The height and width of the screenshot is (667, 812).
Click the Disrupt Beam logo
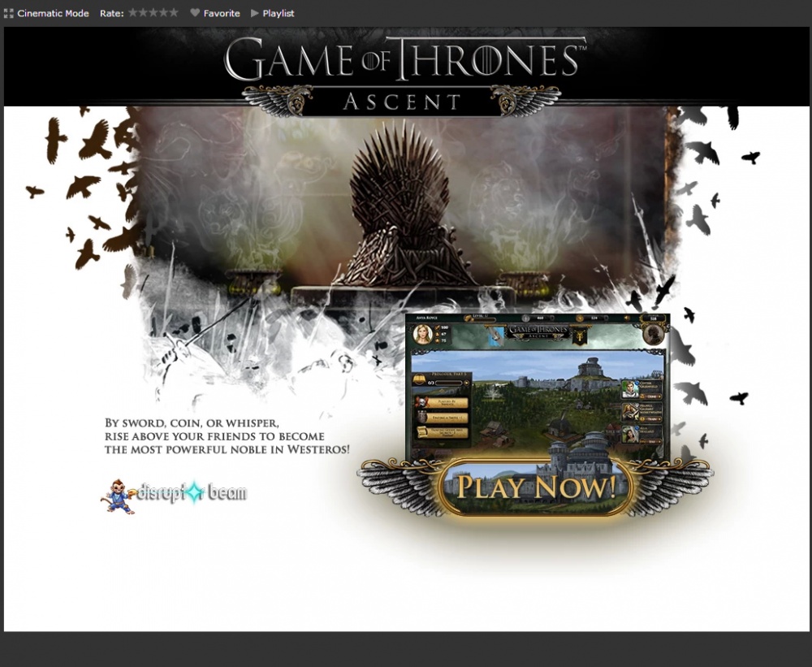pos(174,496)
